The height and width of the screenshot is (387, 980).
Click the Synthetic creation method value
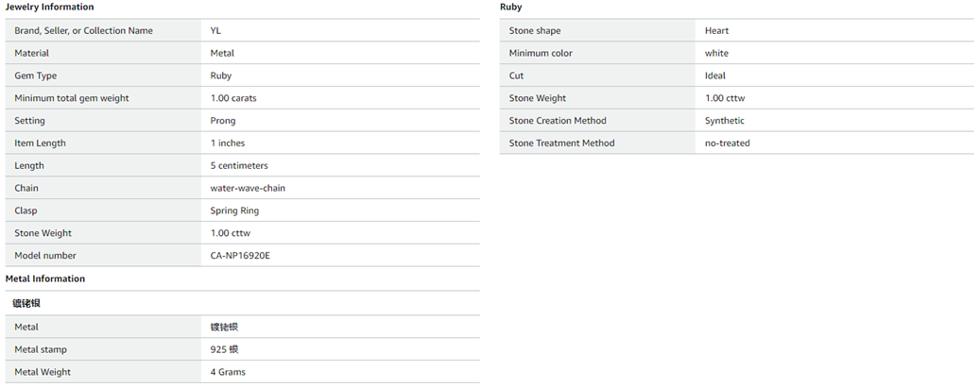click(x=725, y=121)
